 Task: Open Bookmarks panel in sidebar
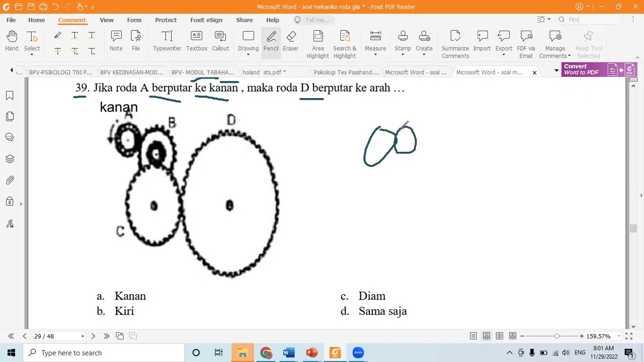coord(10,96)
